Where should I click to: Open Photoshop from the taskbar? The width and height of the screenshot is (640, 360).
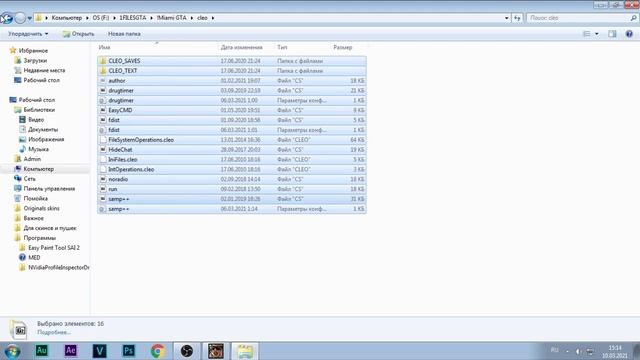(x=129, y=351)
